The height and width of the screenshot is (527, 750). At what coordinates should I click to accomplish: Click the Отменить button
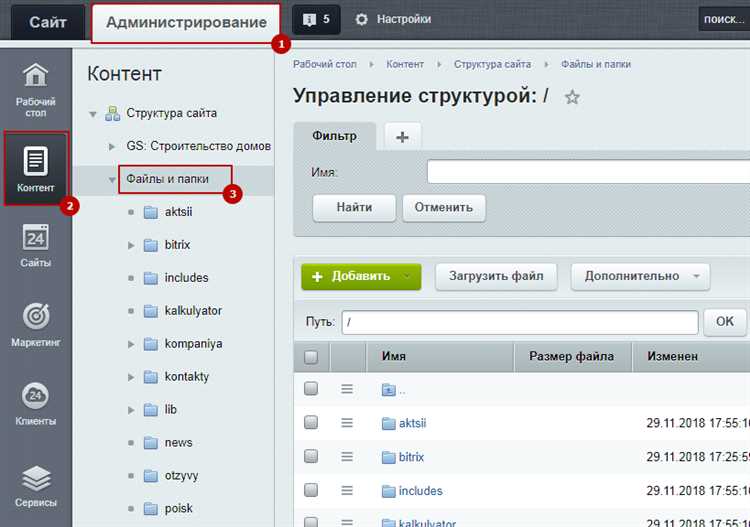(x=444, y=208)
